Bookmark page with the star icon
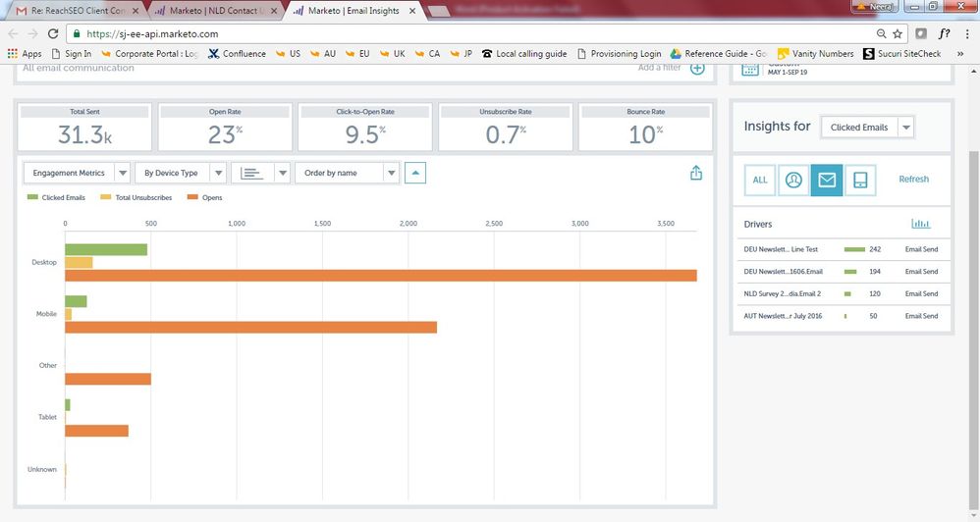The image size is (980, 522). pos(898,33)
